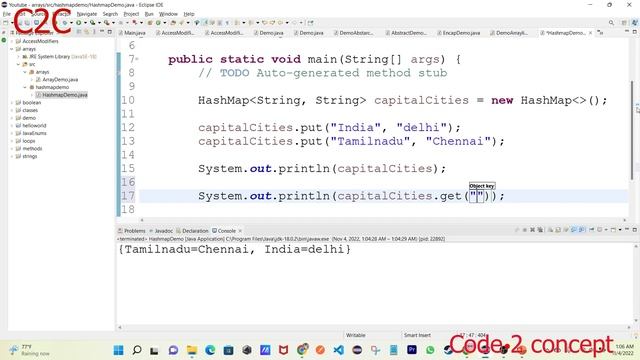Open the Eclipse icon in taskbar

[x=357, y=350]
